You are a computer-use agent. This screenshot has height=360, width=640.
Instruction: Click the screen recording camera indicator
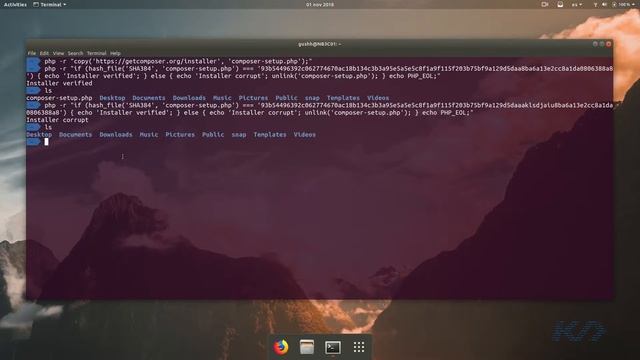[x=545, y=4]
